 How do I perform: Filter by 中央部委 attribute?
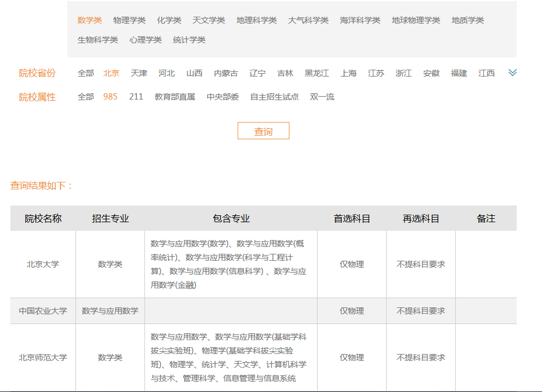click(223, 97)
